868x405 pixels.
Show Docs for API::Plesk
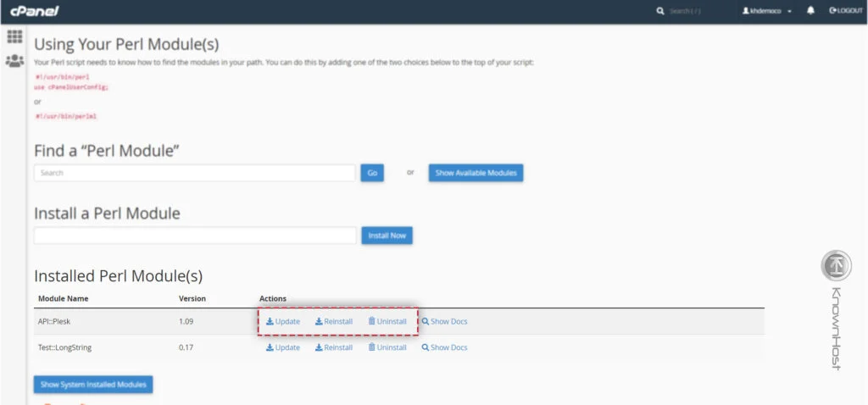click(444, 321)
